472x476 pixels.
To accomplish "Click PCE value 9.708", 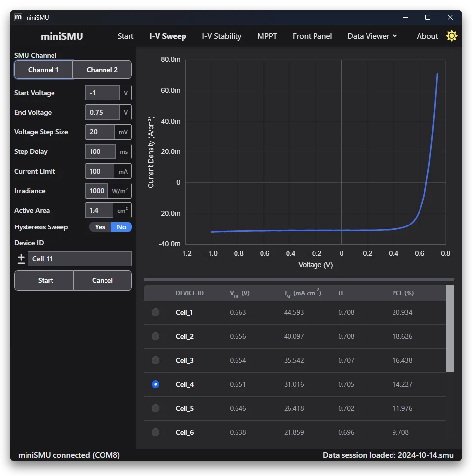I will point(400,432).
